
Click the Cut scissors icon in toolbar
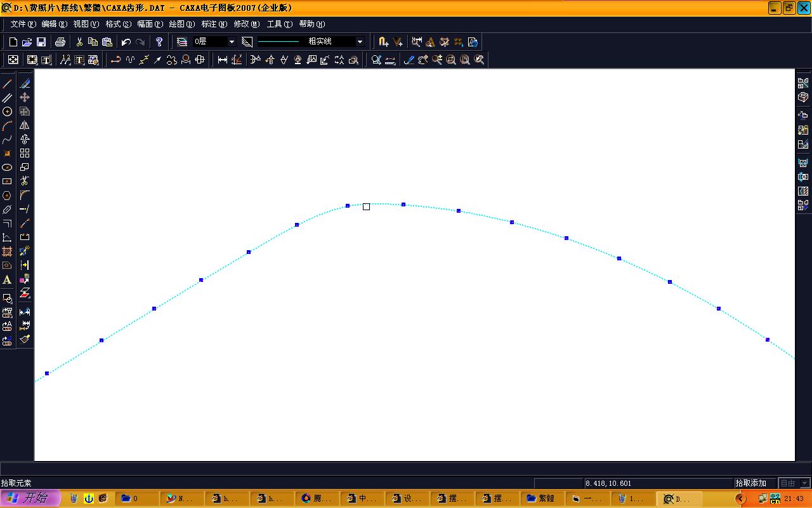point(79,42)
